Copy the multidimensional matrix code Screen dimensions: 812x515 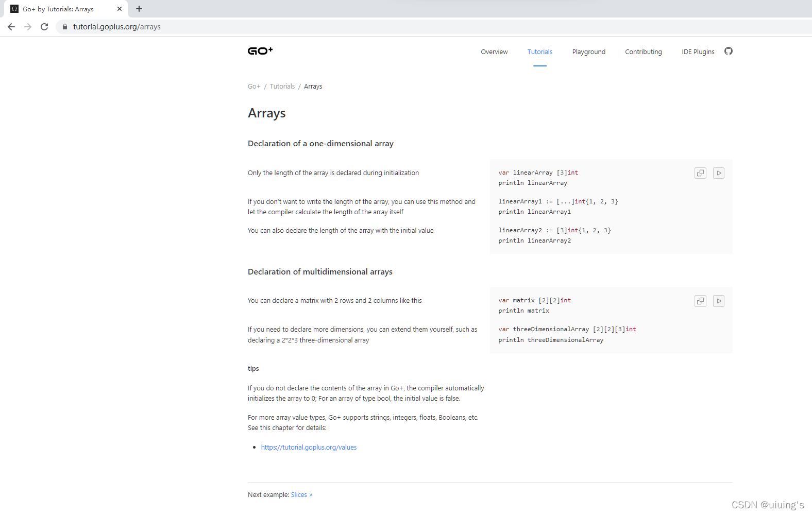[700, 301]
